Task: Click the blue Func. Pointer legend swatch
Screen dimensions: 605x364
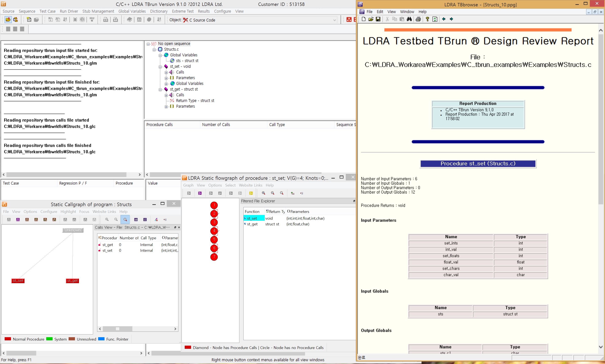Action: point(101,339)
